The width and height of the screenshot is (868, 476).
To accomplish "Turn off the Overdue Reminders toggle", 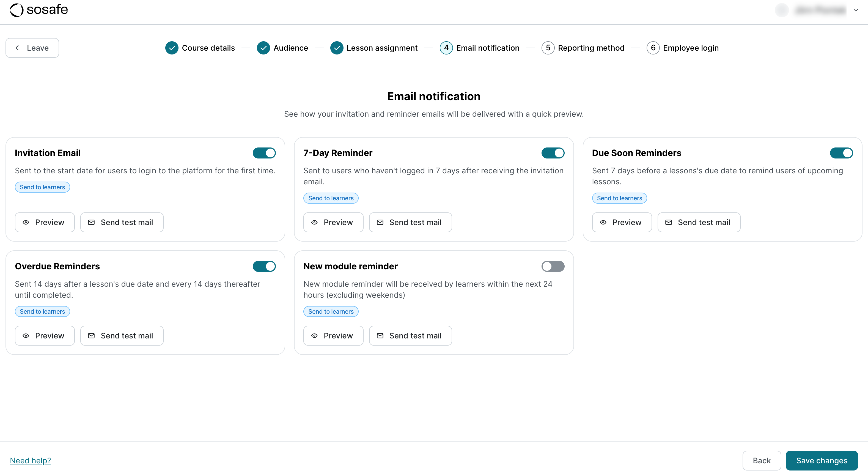I will 264,266.
